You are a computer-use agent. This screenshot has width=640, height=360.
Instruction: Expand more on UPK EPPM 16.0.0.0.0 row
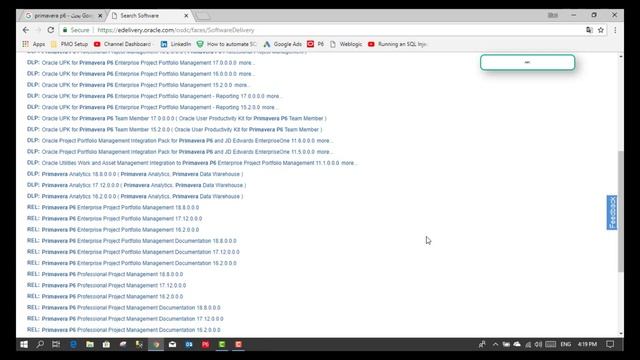point(246,74)
